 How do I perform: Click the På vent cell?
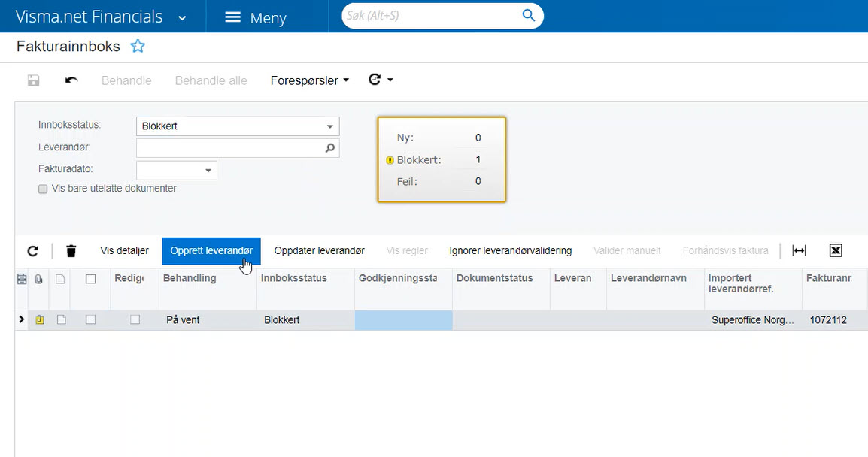coord(208,319)
